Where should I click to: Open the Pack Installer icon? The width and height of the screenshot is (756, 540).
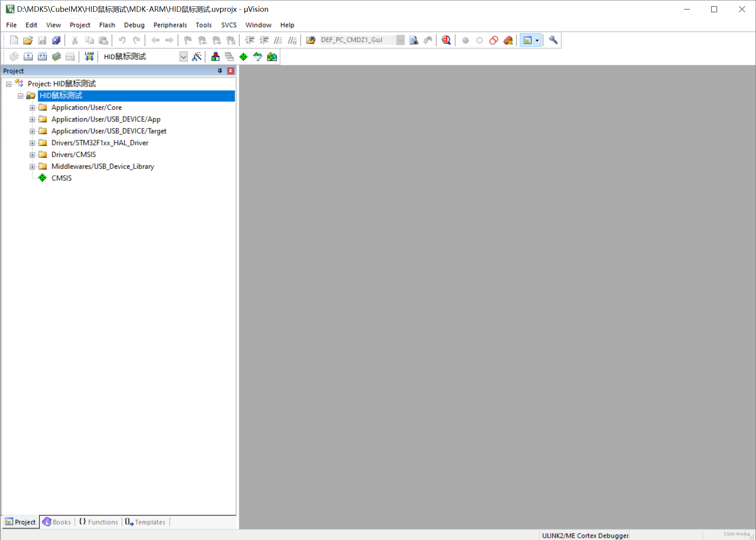click(272, 57)
